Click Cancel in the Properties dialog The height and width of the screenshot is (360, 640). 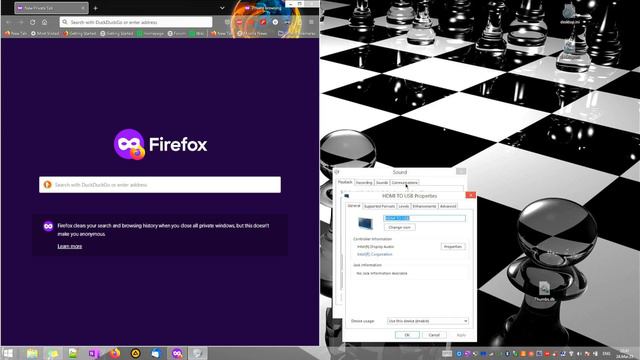coord(434,335)
